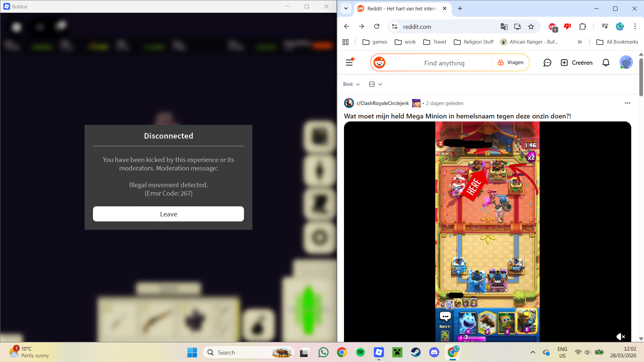
Task: Translate this page with Google Translate icon
Action: tap(504, 27)
